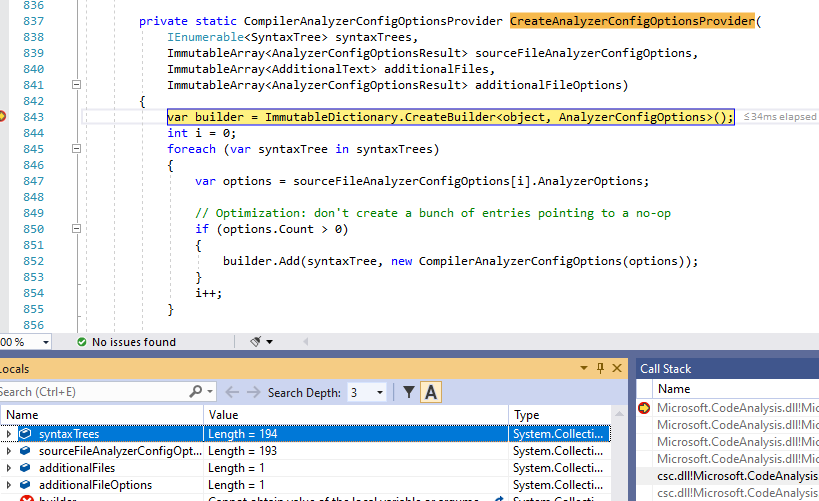Open the Search Depth combo box
Screen dimensions: 819x501
pyautogui.click(x=367, y=392)
